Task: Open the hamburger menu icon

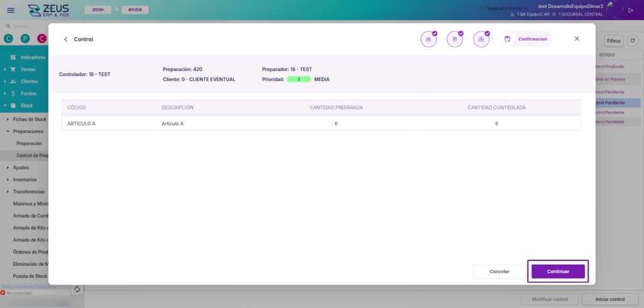Action: (x=10, y=10)
